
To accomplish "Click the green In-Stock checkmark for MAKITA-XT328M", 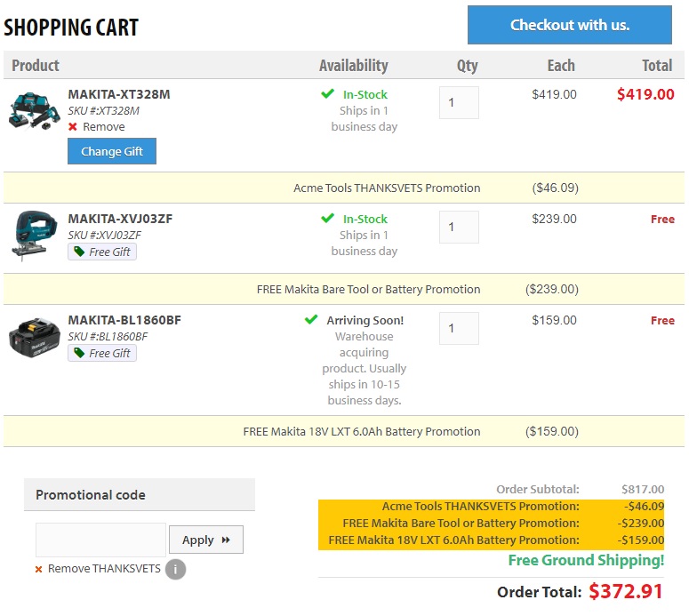I will pos(328,94).
